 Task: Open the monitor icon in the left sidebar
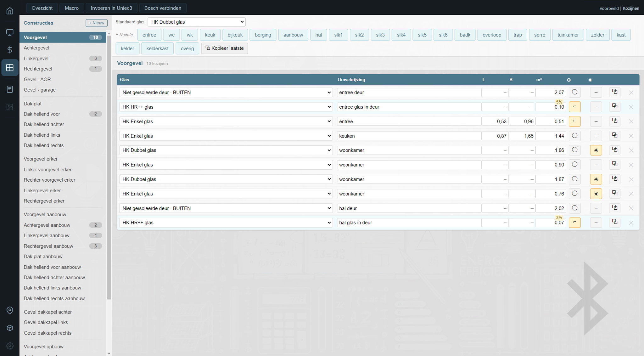click(10, 32)
